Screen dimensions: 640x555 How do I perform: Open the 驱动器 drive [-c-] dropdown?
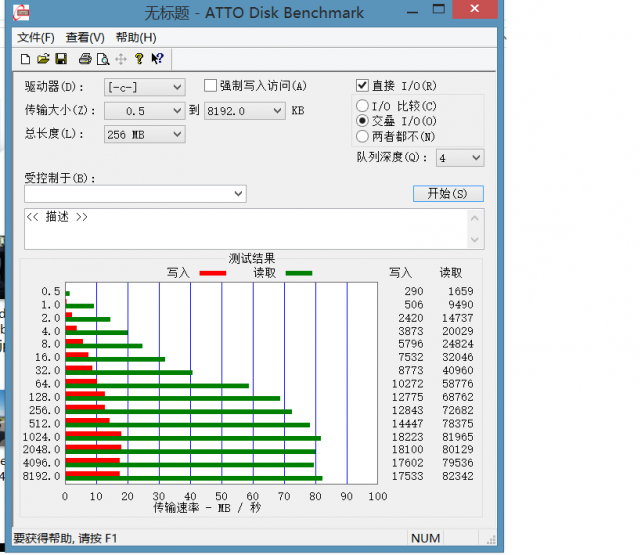pos(145,87)
